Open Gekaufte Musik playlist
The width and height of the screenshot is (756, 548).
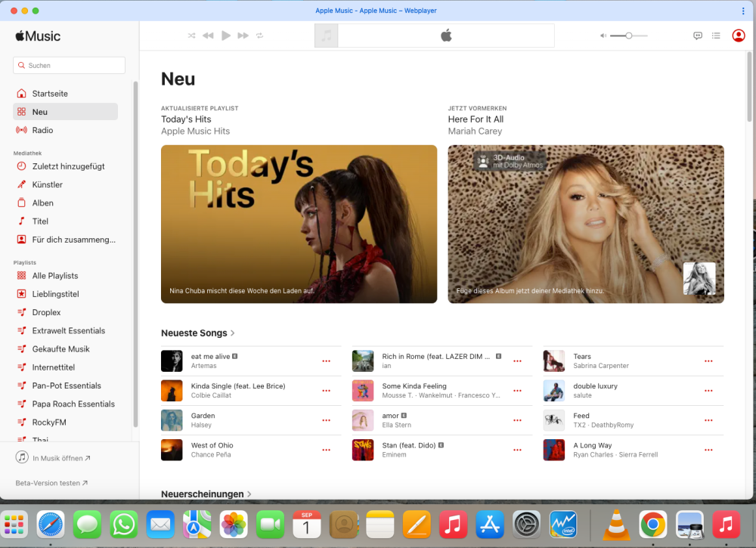click(x=66, y=349)
